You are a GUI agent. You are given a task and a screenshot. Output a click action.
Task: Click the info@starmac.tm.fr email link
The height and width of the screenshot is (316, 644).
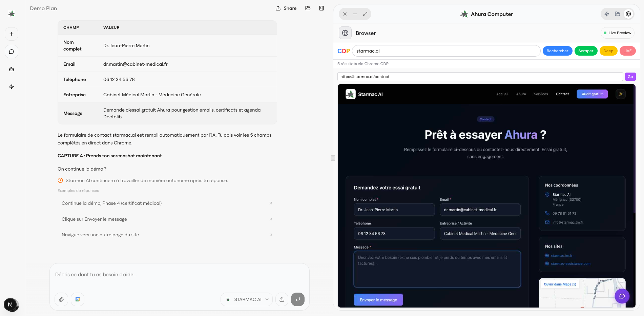coord(568,222)
